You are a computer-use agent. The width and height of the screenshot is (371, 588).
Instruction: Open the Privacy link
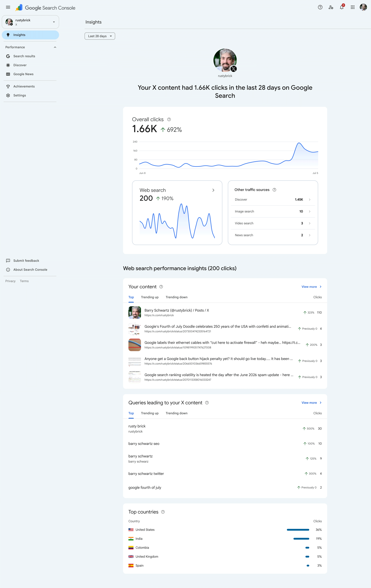pos(11,281)
